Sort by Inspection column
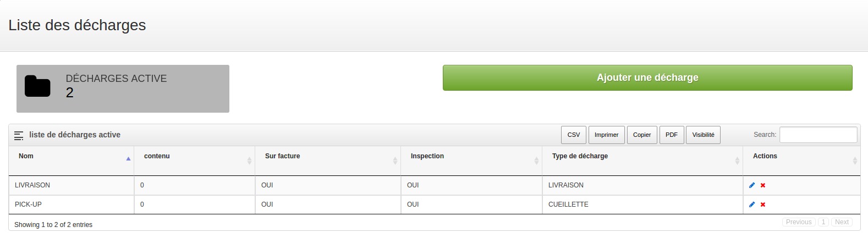Image resolution: width=868 pixels, height=238 pixels. point(536,160)
